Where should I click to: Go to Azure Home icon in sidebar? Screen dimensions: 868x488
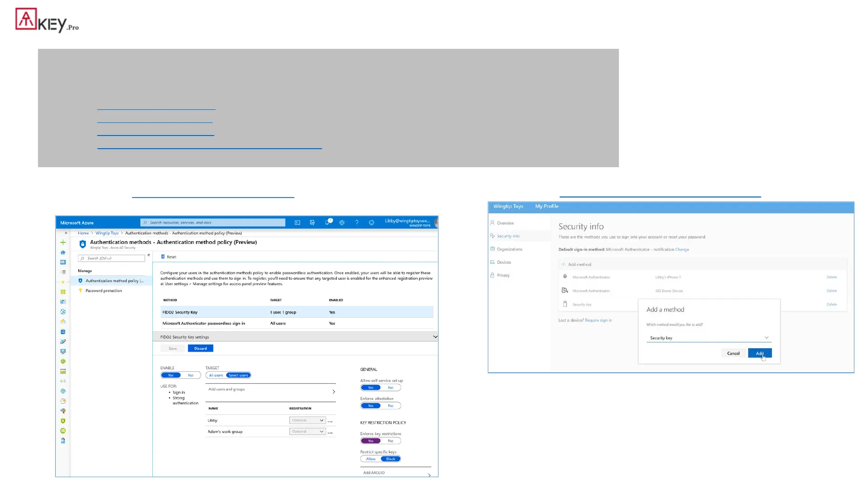63,253
